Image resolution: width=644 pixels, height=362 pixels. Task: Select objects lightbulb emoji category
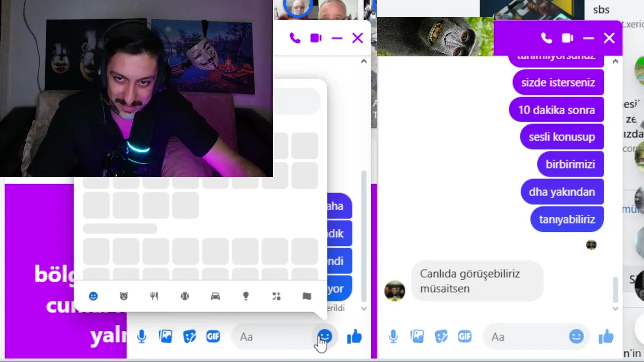tap(246, 296)
